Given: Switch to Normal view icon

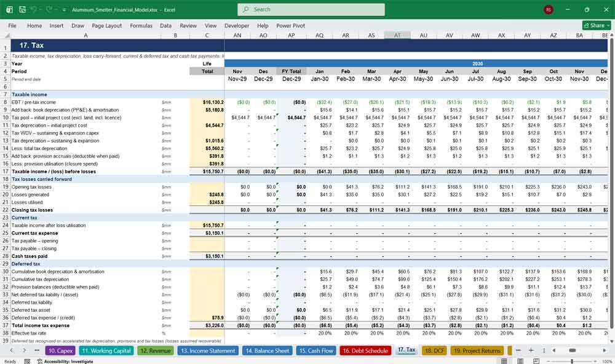Looking at the screenshot, I should (504, 362).
